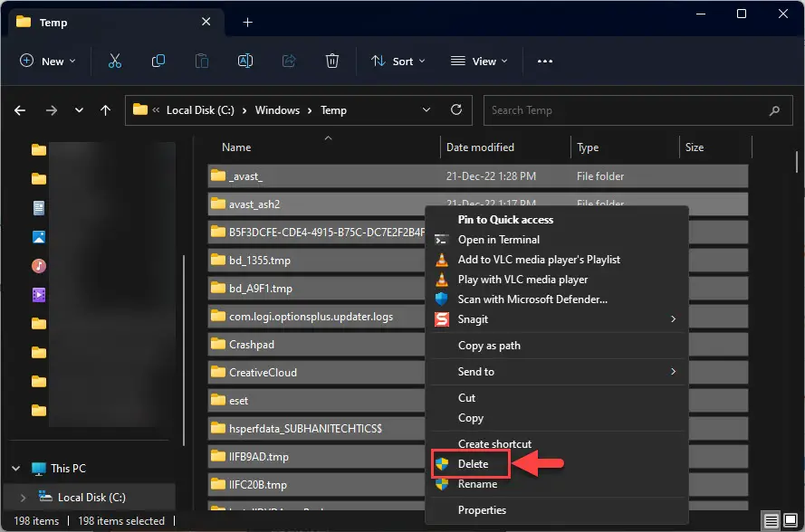Click the Cut scissors icon in toolbar

pyautogui.click(x=115, y=61)
